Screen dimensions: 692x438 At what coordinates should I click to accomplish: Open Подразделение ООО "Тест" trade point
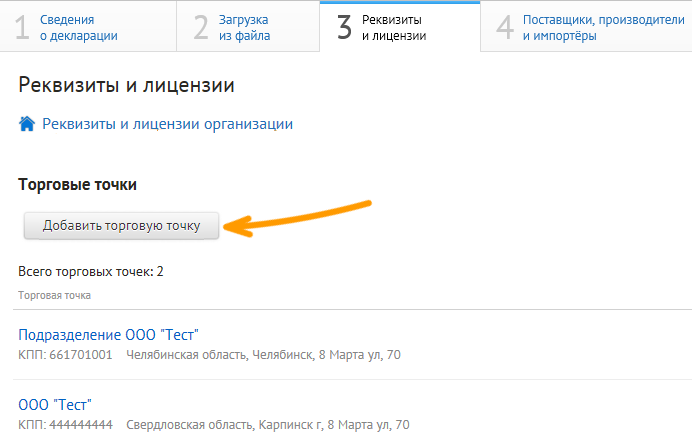click(x=108, y=335)
